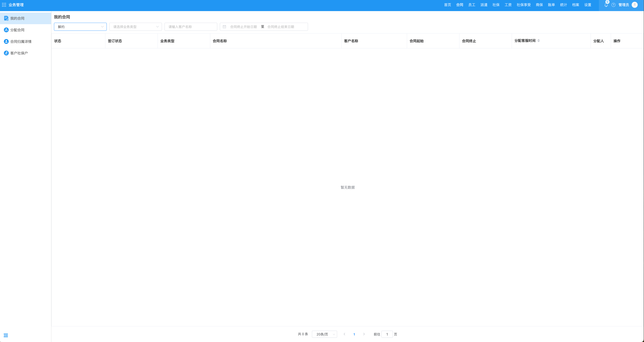Open 账单 in the top navigation
Image resolution: width=644 pixels, height=342 pixels.
tap(551, 5)
